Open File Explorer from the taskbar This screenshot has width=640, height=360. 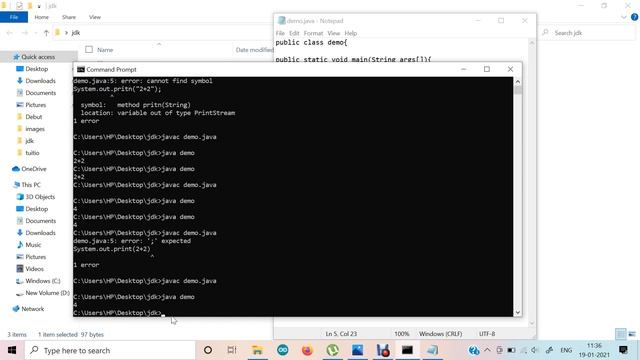(x=257, y=350)
